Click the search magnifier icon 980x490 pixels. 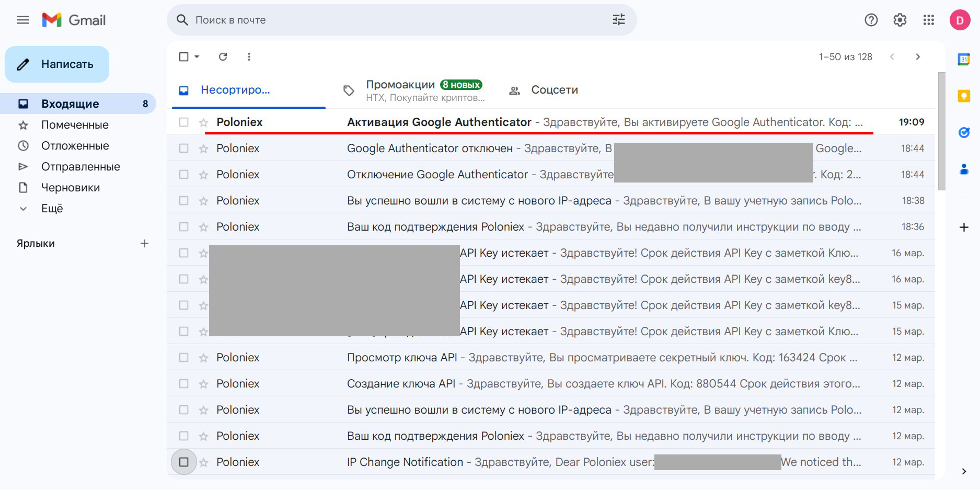[182, 20]
